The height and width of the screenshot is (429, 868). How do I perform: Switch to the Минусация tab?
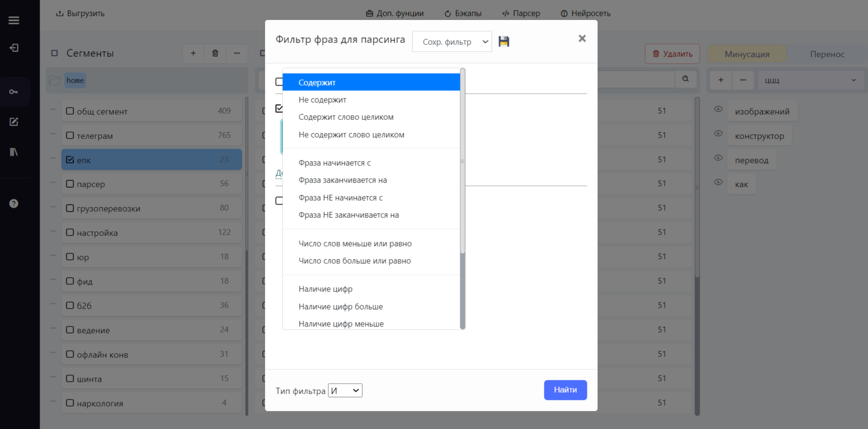pos(747,54)
